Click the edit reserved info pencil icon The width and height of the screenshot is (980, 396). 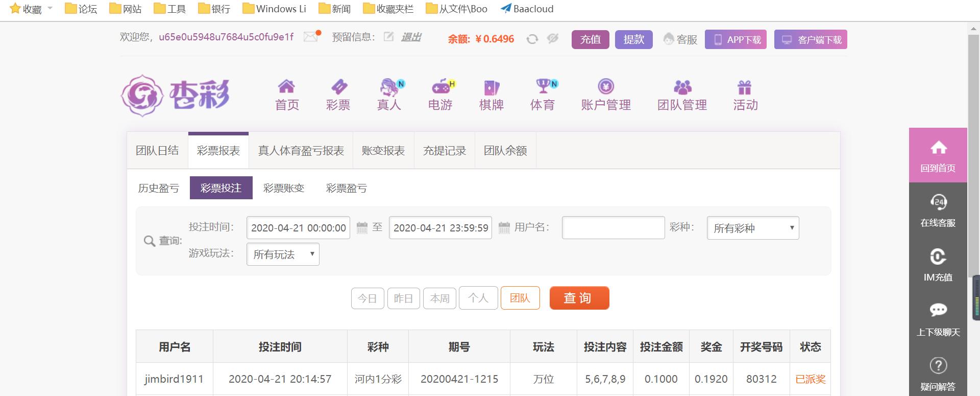pyautogui.click(x=388, y=37)
